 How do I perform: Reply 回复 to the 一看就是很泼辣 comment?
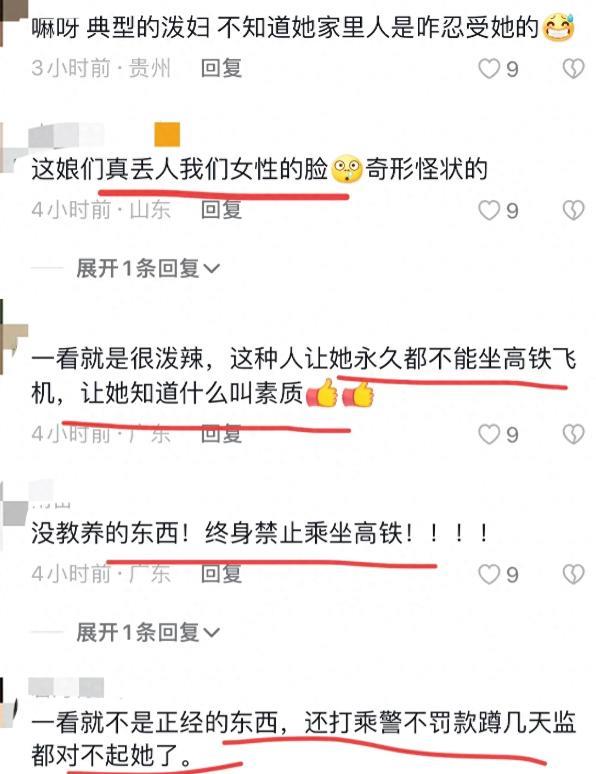[221, 434]
